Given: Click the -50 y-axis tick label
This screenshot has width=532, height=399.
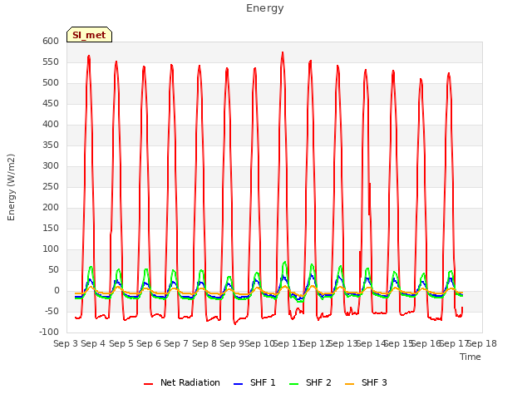Looking at the screenshot, I should tap(52, 312).
